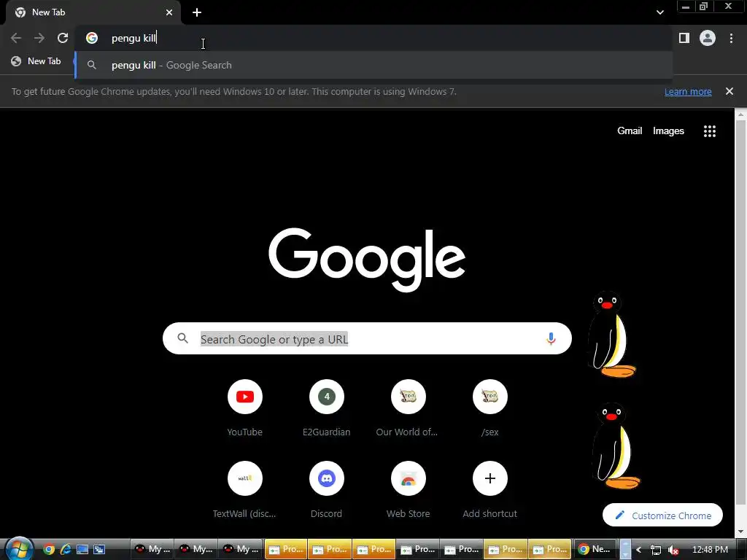Click the page scrollbar down arrow
Viewport: 747px width, 560px height.
pos(741,532)
